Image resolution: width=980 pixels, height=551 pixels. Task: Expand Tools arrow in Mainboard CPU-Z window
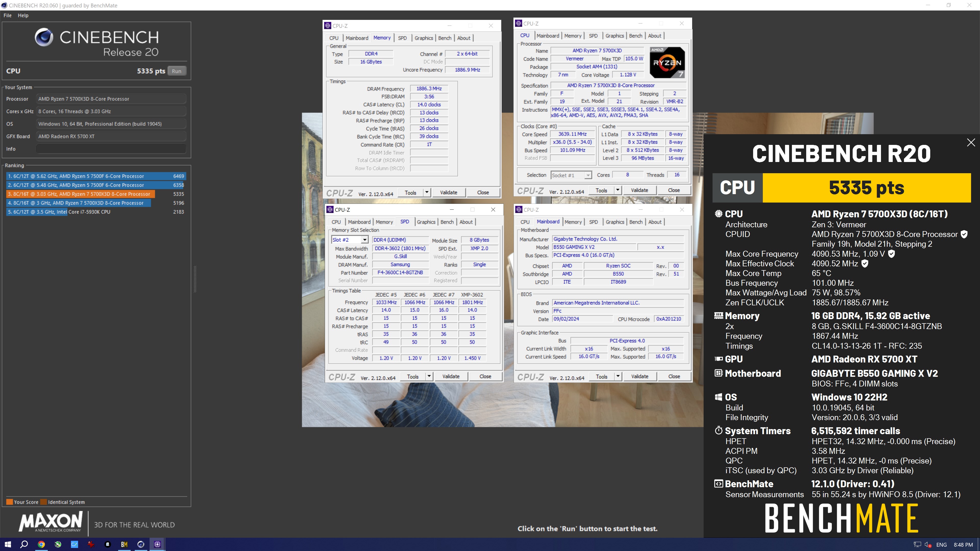pyautogui.click(x=618, y=377)
